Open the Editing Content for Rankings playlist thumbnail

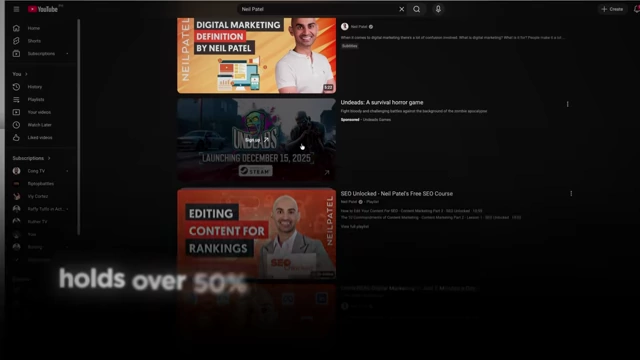(256, 233)
